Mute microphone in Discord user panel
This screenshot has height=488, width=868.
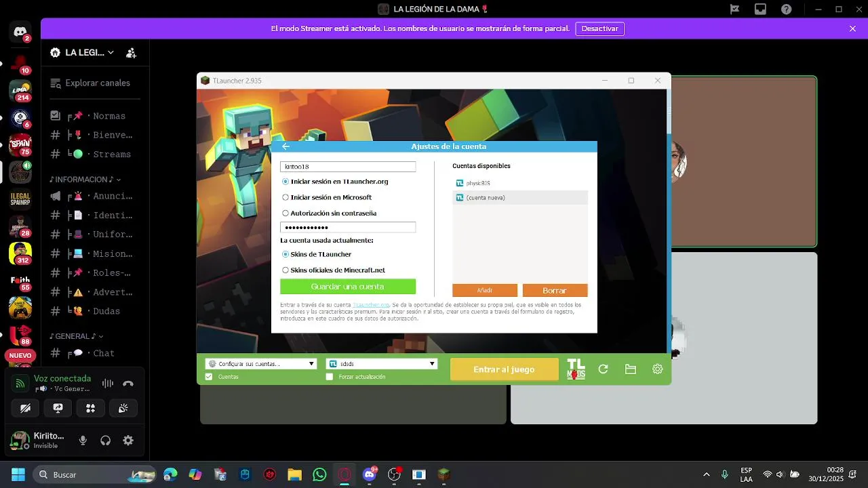click(83, 441)
